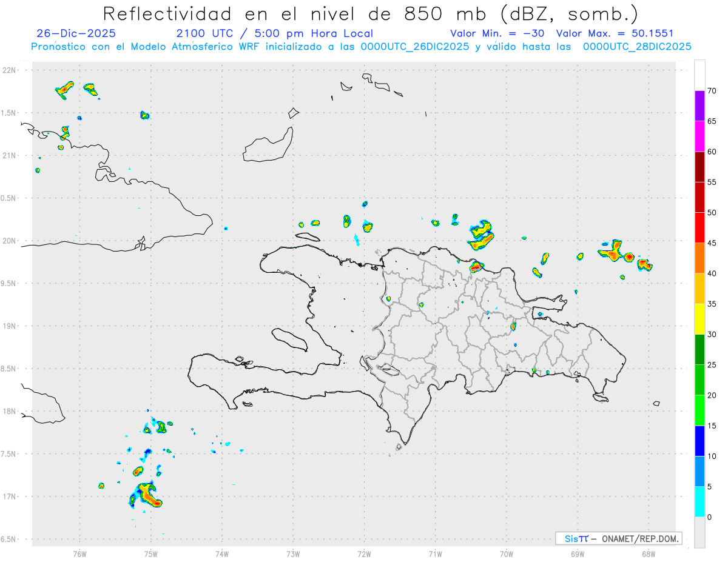728x562 pixels.
Task: Click the '30' value on the color scale
Action: [712, 335]
